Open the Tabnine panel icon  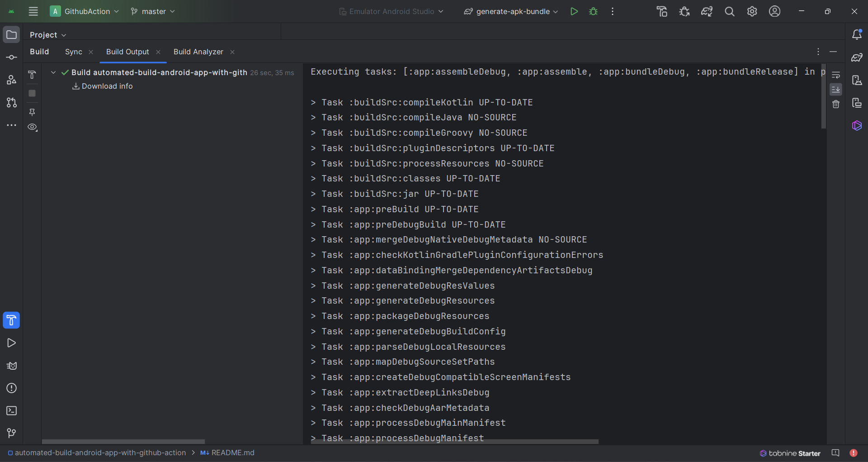click(857, 125)
